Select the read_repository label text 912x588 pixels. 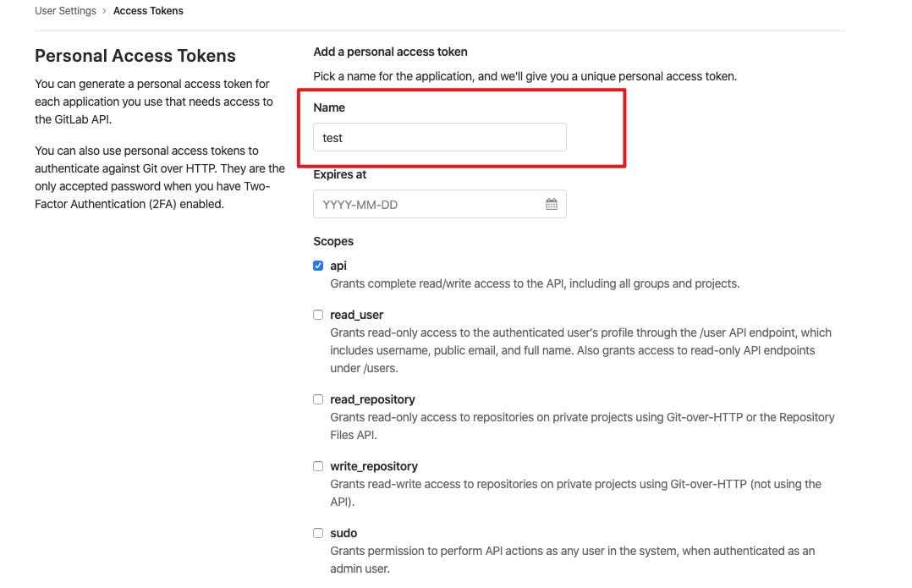[x=372, y=399]
